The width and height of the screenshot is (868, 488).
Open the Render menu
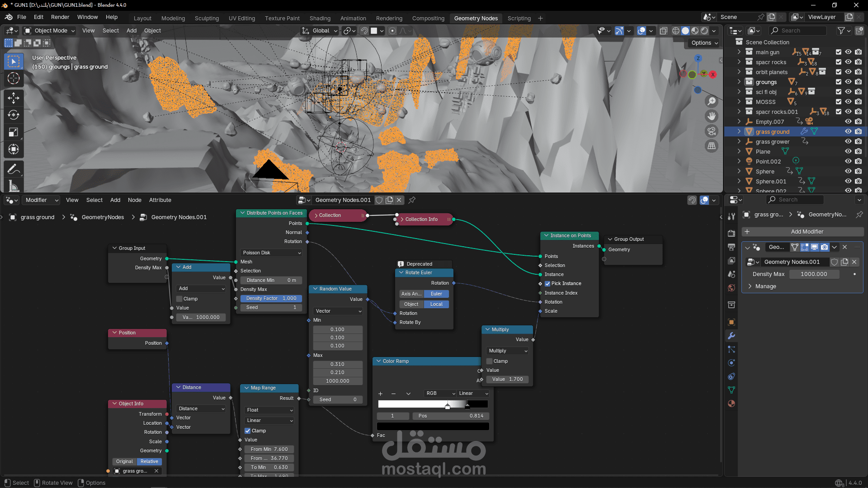click(x=60, y=17)
